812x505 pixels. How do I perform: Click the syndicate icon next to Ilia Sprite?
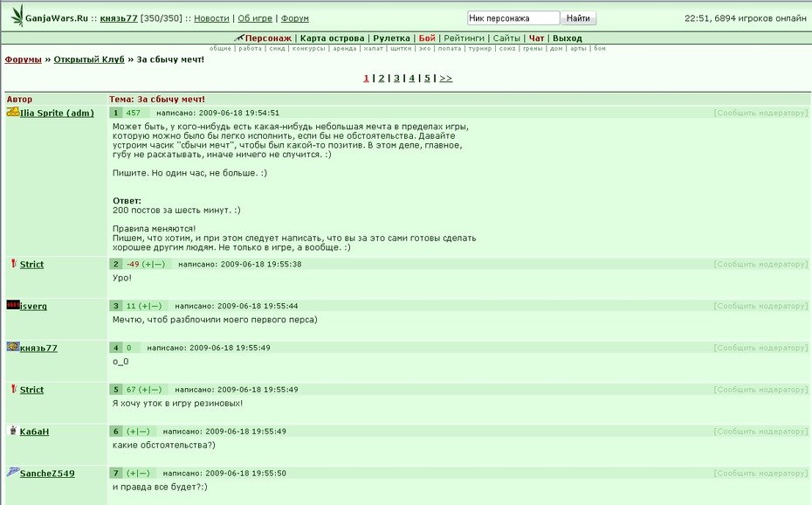(x=13, y=111)
